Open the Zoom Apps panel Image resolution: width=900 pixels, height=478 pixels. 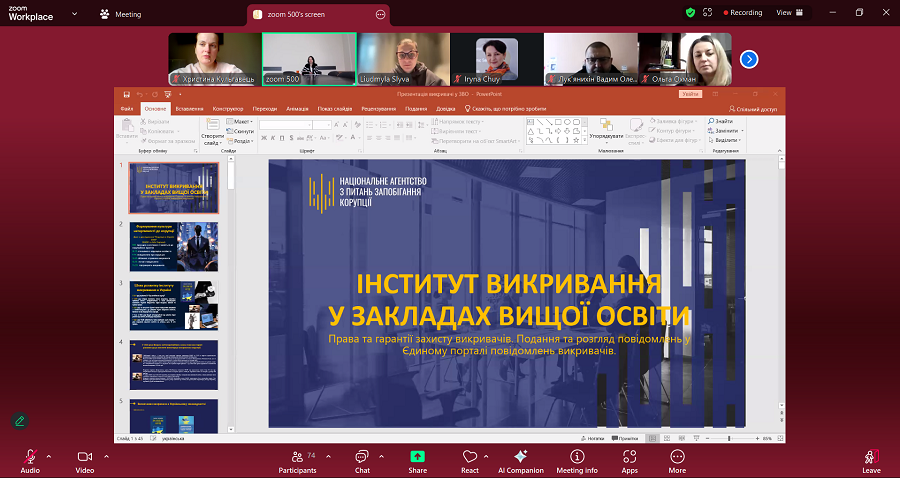coord(630,462)
